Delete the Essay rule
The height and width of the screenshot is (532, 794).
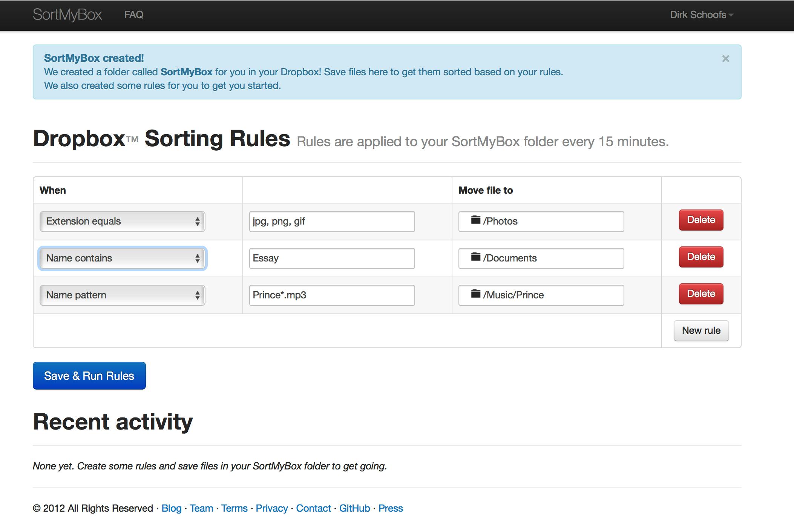click(x=701, y=257)
